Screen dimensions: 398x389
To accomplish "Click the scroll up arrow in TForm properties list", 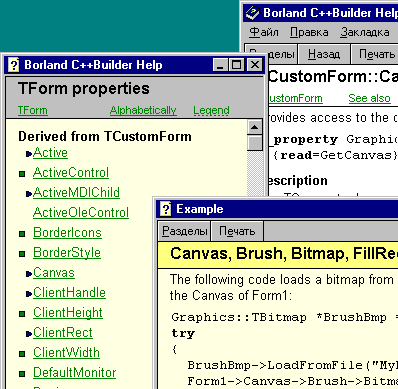I will (x=255, y=127).
